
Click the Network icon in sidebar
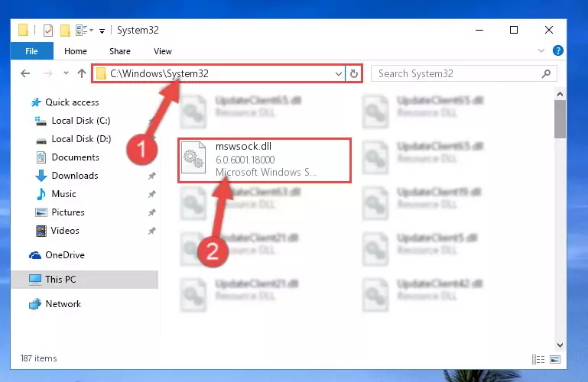point(35,304)
